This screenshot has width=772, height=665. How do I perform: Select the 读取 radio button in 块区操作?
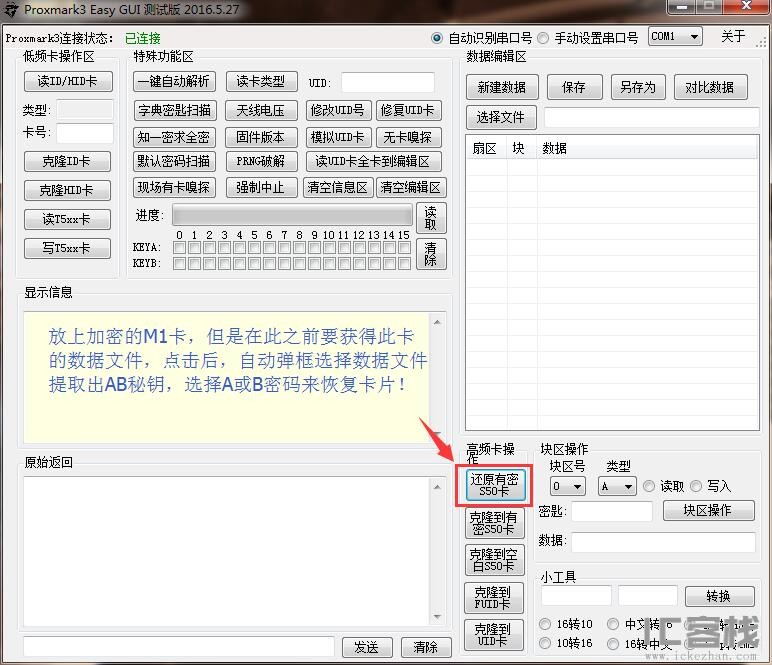(x=649, y=486)
